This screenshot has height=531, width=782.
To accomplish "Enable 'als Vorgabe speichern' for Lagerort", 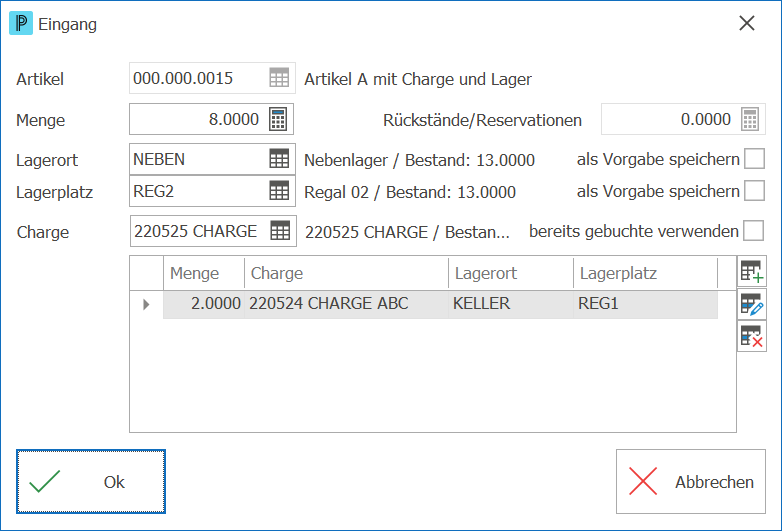I will click(x=754, y=159).
